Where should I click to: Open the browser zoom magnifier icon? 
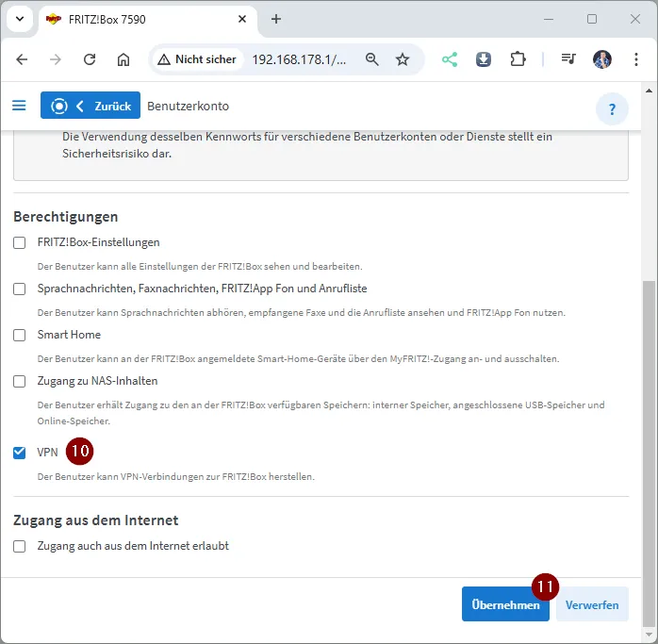[372, 59]
